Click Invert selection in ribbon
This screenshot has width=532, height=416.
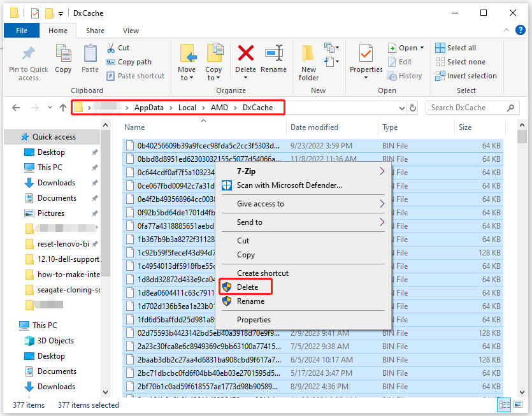pos(466,76)
